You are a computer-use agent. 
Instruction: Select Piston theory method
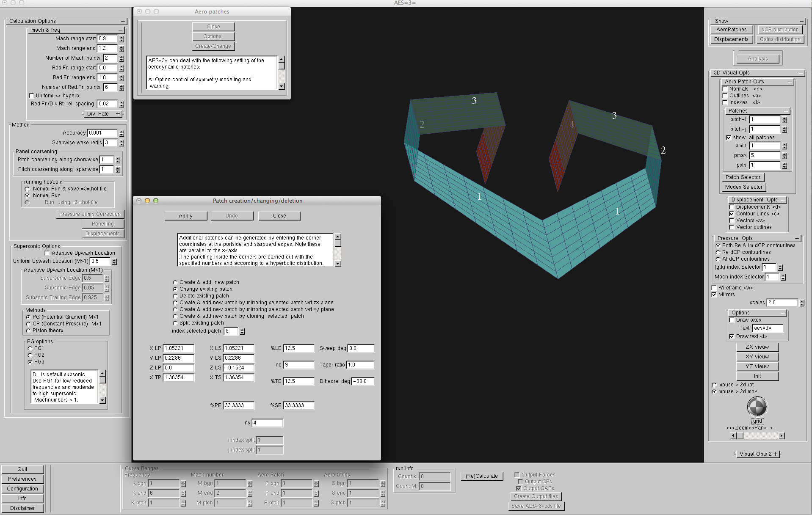28,330
